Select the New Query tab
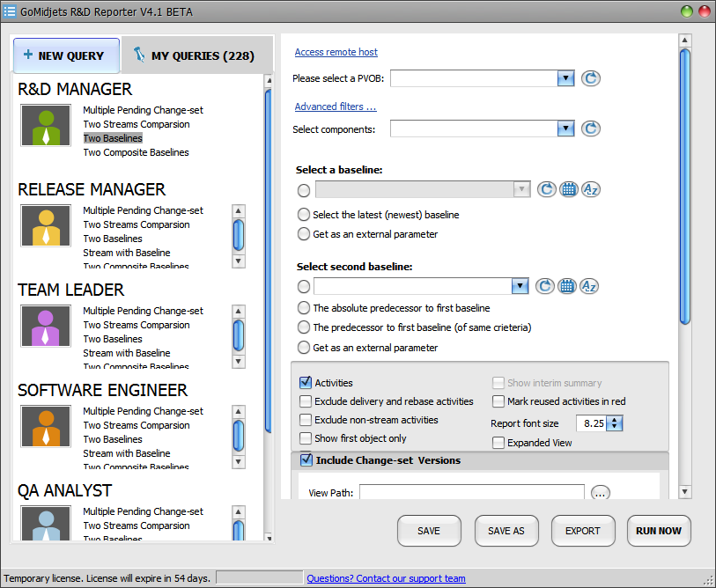Viewport: 716px width, 588px height. pyautogui.click(x=66, y=55)
